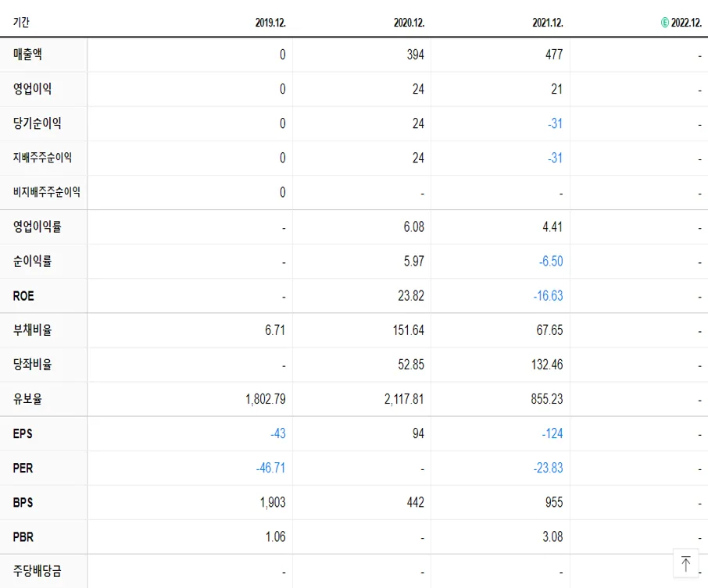Click the 매출액 row label
708x588 pixels.
pyautogui.click(x=27, y=54)
